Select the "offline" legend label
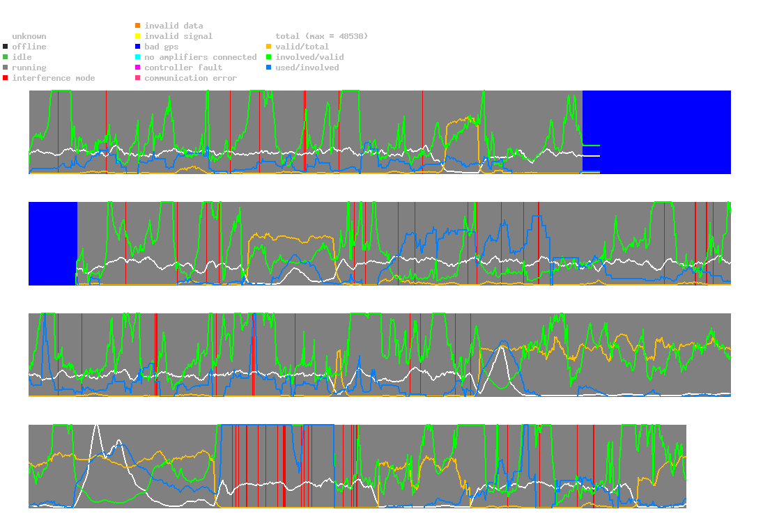Viewport: 763px width, 532px height. click(x=29, y=47)
